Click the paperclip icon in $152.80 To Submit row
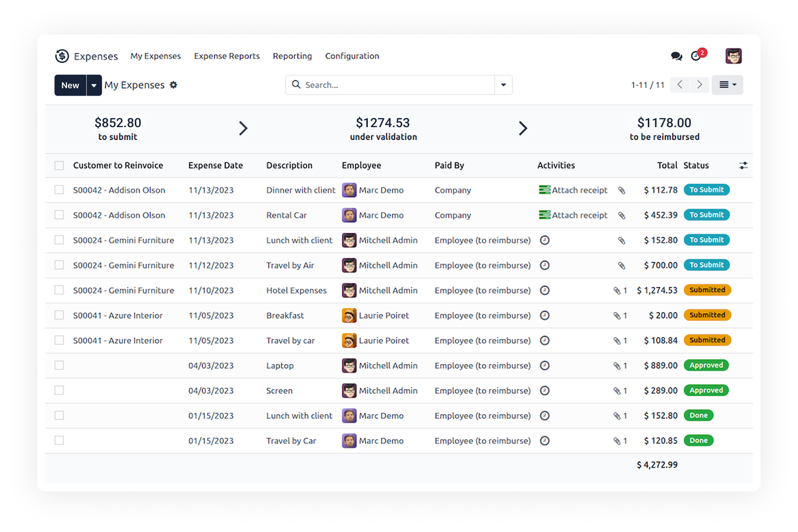The image size is (798, 532). pos(621,240)
